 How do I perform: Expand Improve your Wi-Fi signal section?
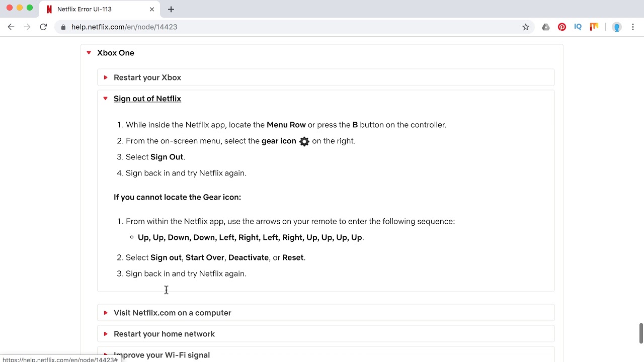326,354
